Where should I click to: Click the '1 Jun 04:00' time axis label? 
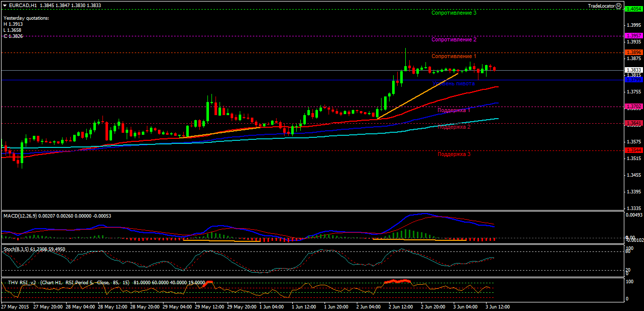(273, 306)
